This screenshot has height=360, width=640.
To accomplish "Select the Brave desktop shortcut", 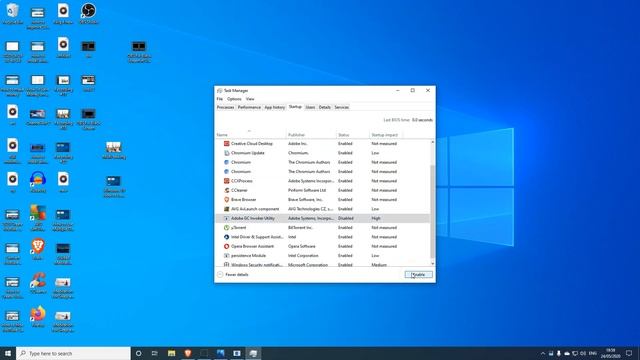I will [x=38, y=249].
